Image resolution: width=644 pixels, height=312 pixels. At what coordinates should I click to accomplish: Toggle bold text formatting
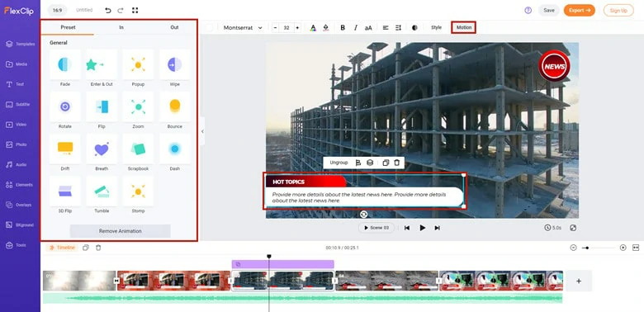(x=343, y=27)
